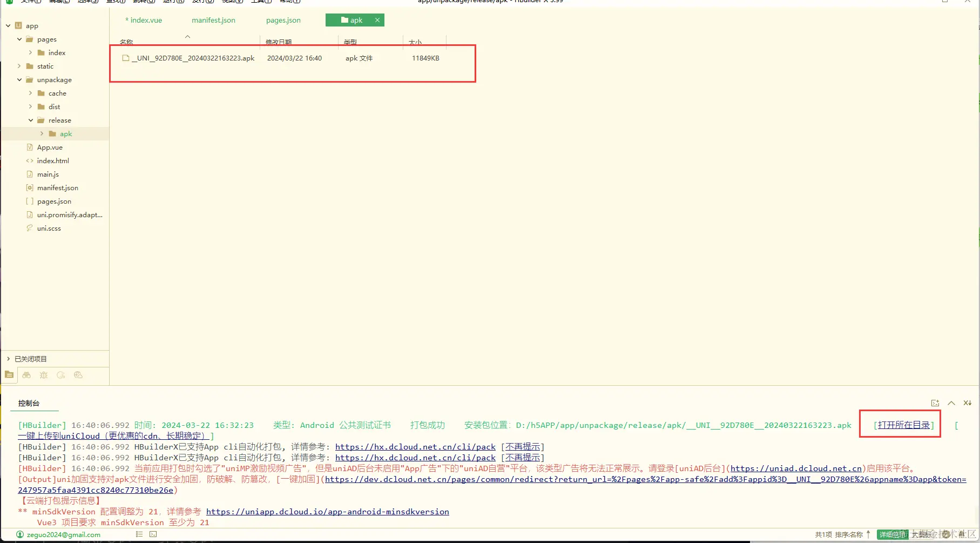Collapse the unpackage folder
The image size is (980, 543).
click(x=19, y=79)
